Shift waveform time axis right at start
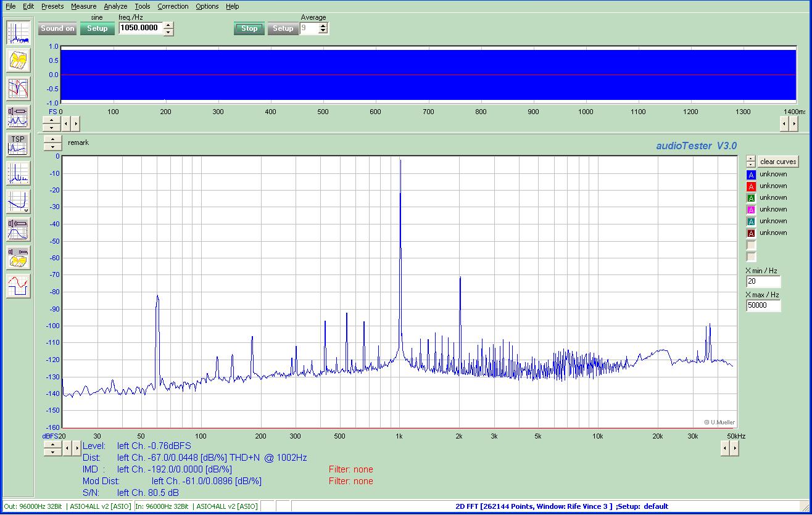The image size is (812, 515). (x=75, y=123)
